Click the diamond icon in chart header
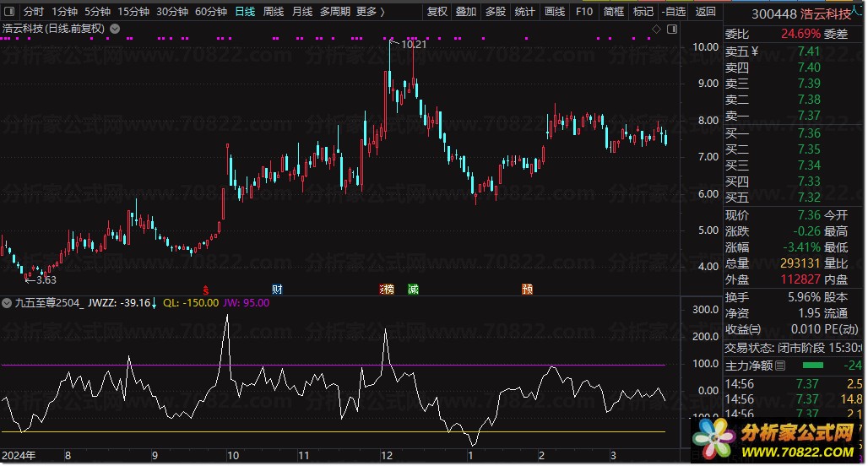 pyautogui.click(x=657, y=29)
